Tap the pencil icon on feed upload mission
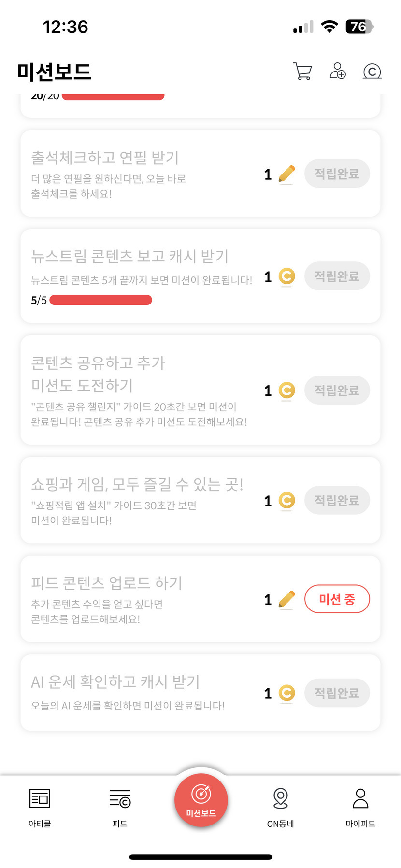This screenshot has height=868, width=401. (x=287, y=599)
